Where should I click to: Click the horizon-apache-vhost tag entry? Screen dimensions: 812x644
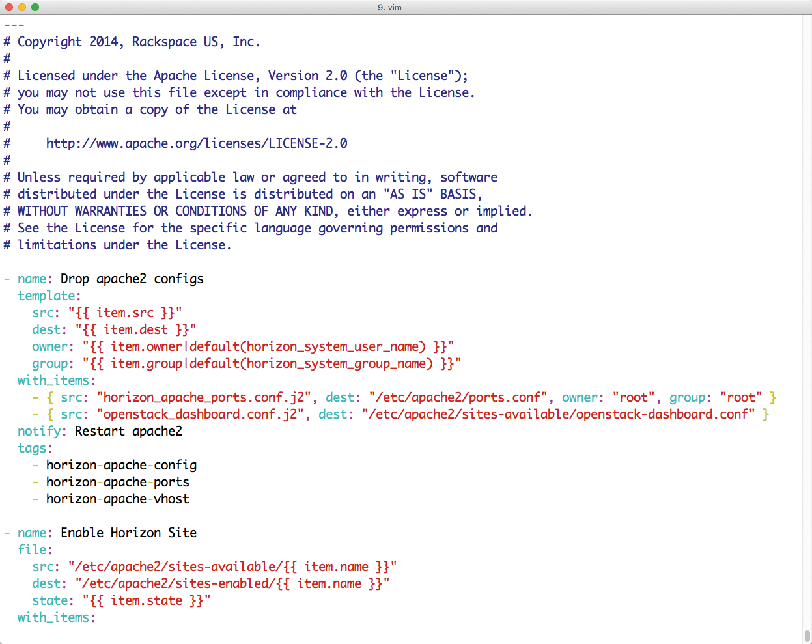click(x=117, y=499)
